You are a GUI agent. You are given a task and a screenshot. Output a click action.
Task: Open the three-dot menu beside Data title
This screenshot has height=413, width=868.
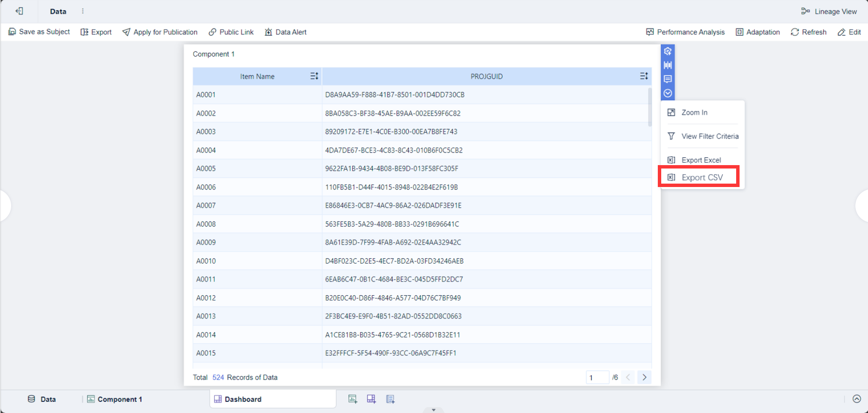(83, 11)
